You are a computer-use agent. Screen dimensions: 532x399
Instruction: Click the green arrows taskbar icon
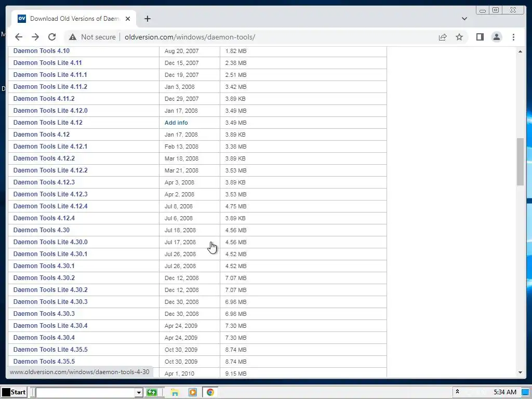152,393
